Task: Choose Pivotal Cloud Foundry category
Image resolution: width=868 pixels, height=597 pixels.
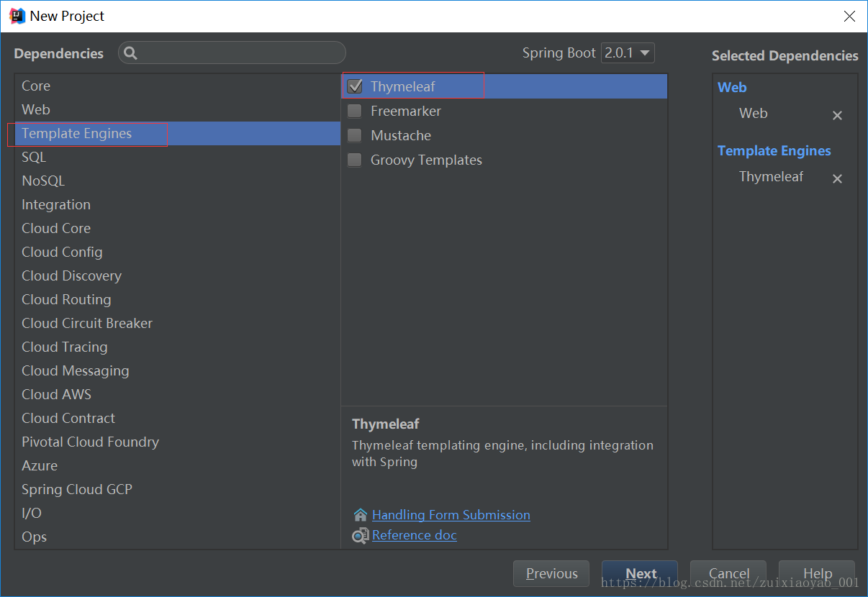Action: (177, 442)
